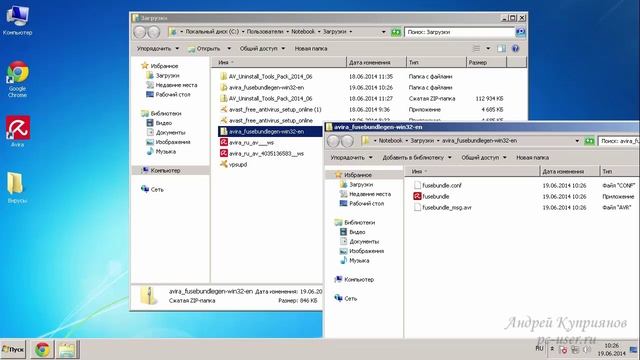Select the vpsupd file
This screenshot has width=640, height=360.
pyautogui.click(x=233, y=164)
